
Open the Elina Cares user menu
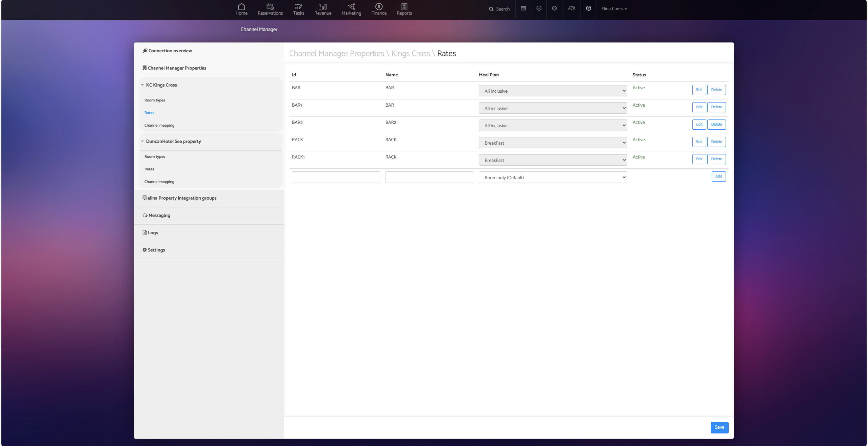(614, 9)
